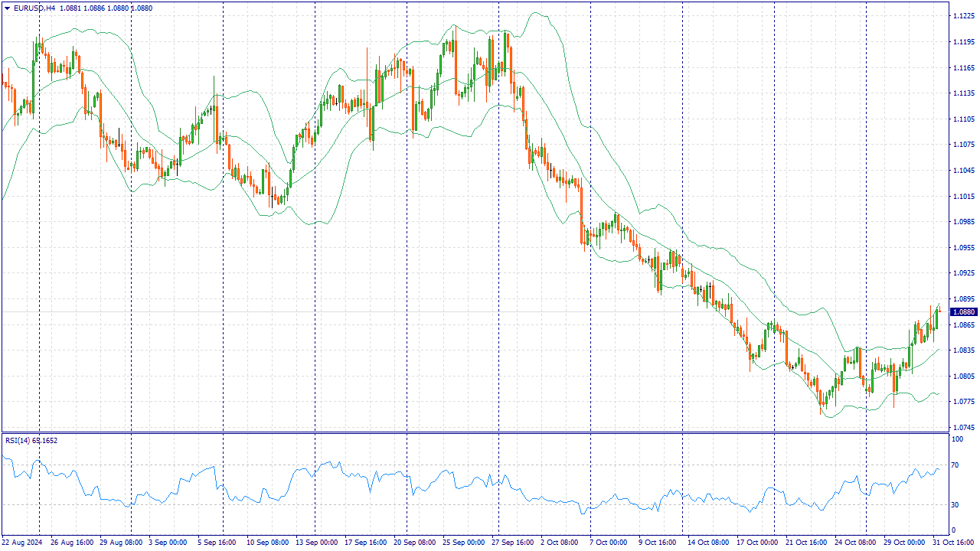
Task: Click the divider between chart and RSI panel
Action: (x=475, y=433)
